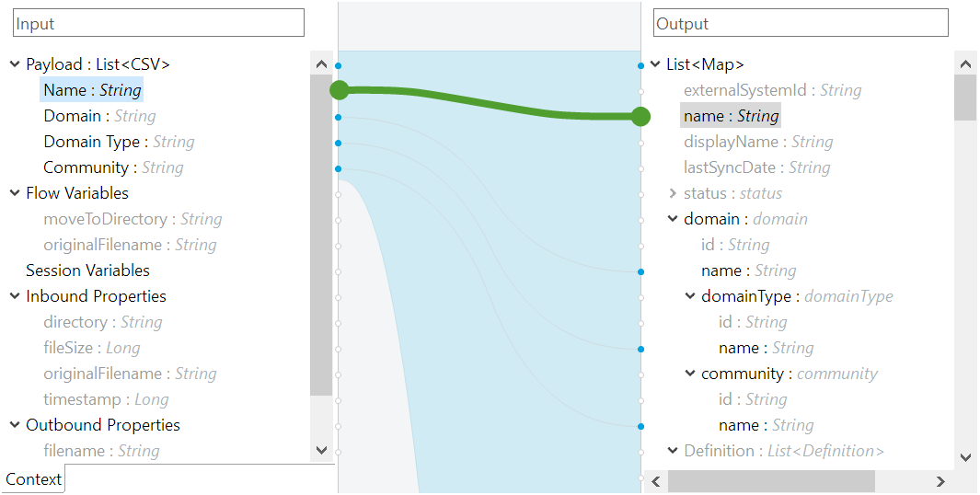Click the blue endpoint dot at domainType name output
Screen dimensions: 980x495
pyautogui.click(x=640, y=349)
